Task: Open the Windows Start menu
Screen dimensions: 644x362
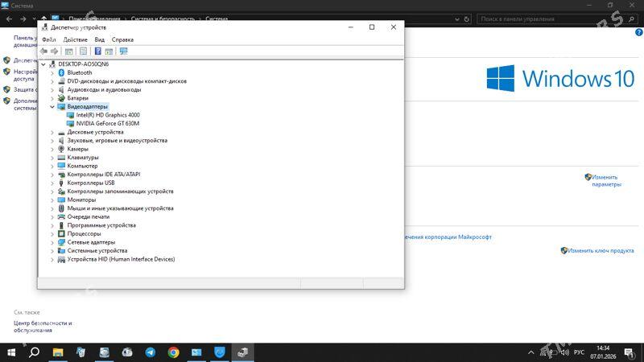Action: 11,352
